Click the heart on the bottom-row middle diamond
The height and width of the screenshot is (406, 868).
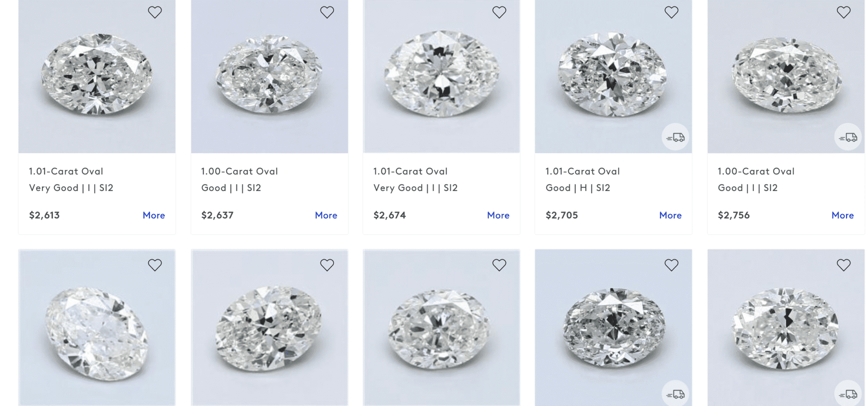499,265
